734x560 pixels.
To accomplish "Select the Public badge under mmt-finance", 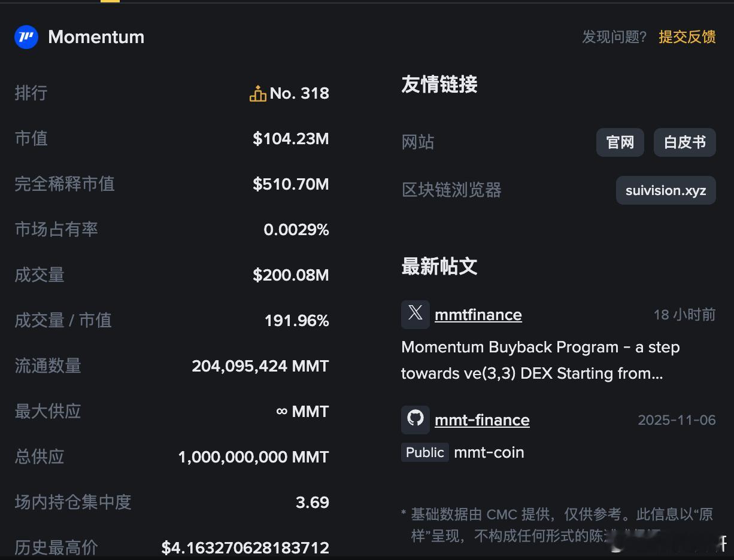I will (x=424, y=452).
